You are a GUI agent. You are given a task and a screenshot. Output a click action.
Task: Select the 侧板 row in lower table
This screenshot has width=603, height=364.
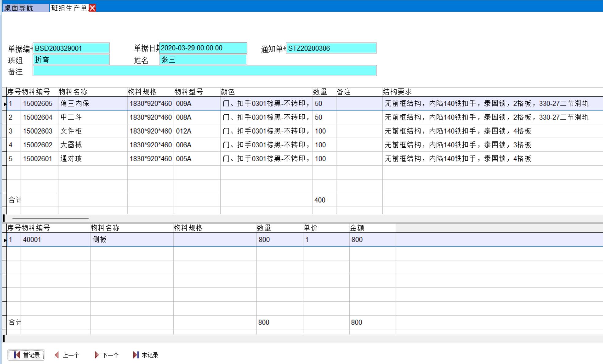click(100, 240)
